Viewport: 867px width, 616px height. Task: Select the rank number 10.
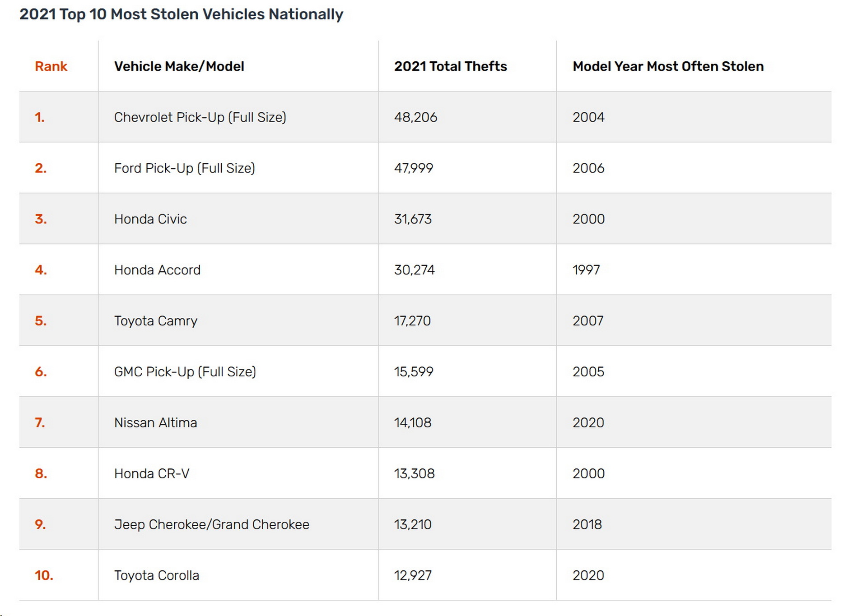point(44,575)
